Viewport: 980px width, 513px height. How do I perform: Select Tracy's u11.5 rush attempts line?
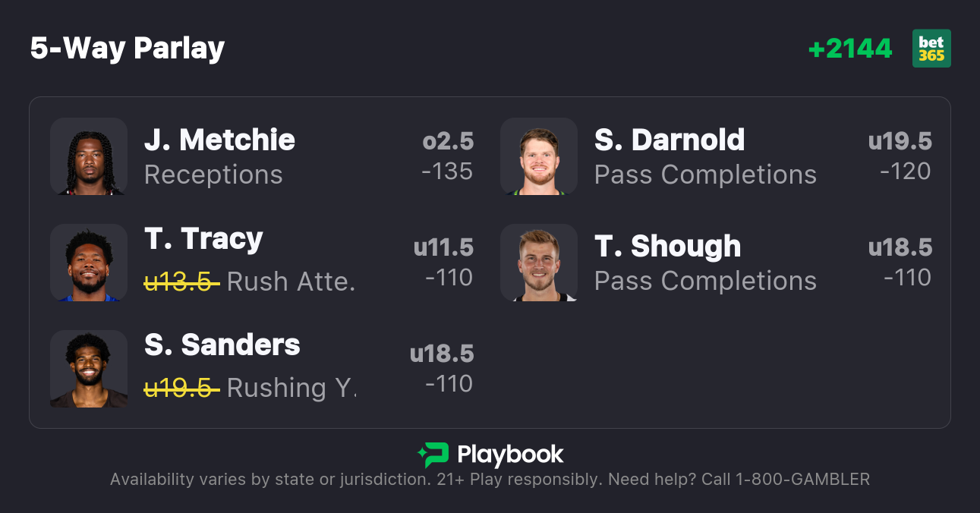pos(443,247)
